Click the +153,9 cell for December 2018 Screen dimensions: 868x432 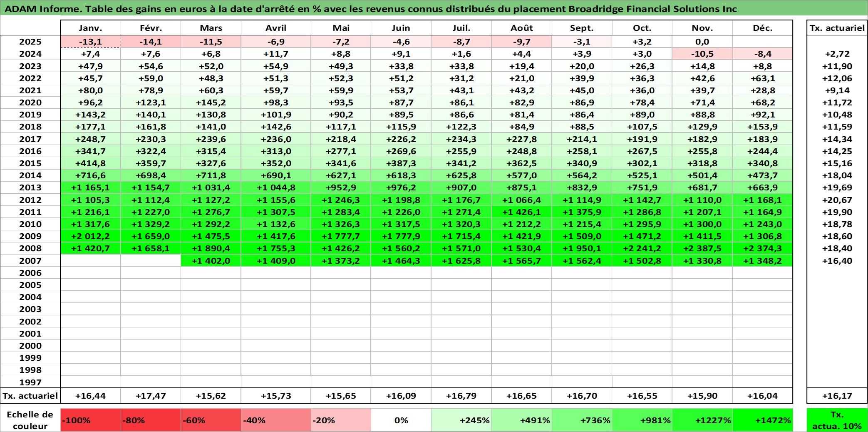[763, 127]
